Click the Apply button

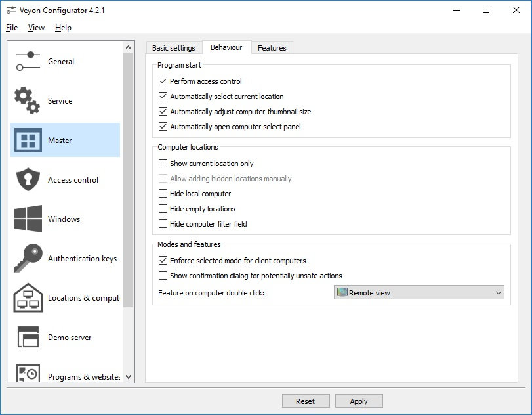(x=359, y=401)
